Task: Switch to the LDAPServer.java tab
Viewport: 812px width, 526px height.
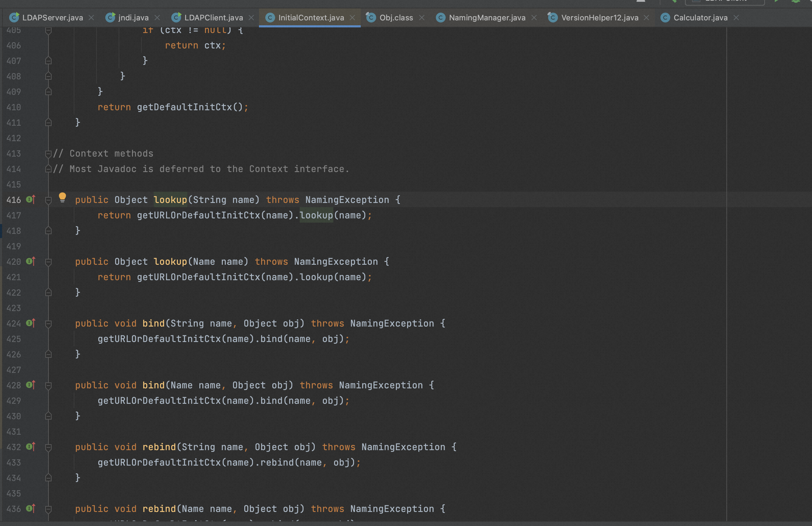Action: (x=53, y=18)
